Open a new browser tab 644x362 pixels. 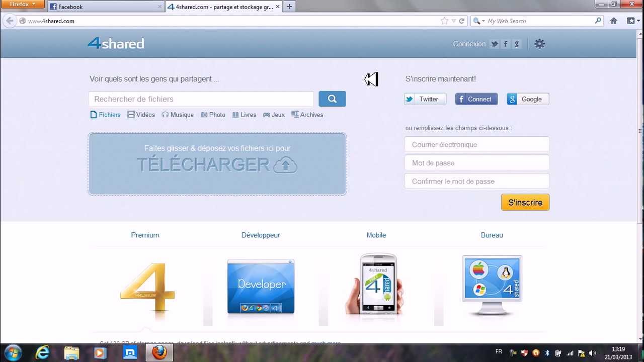pos(289,7)
